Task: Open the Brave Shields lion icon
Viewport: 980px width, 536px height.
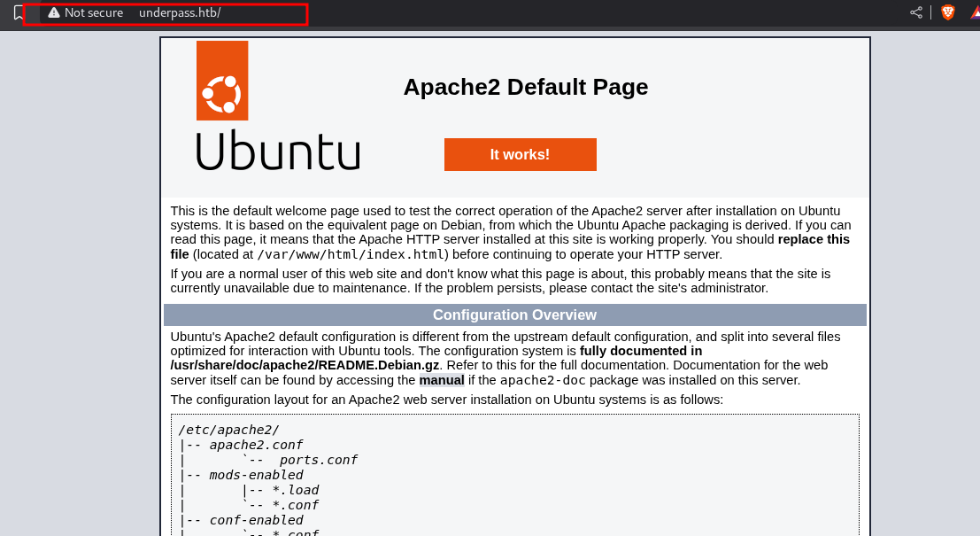Action: click(x=947, y=12)
